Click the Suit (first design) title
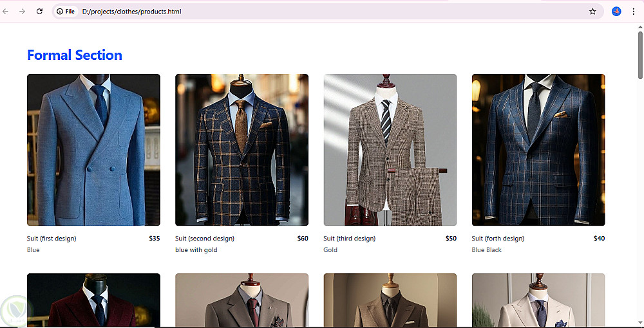Screen dimensions: 644x328 pos(52,239)
